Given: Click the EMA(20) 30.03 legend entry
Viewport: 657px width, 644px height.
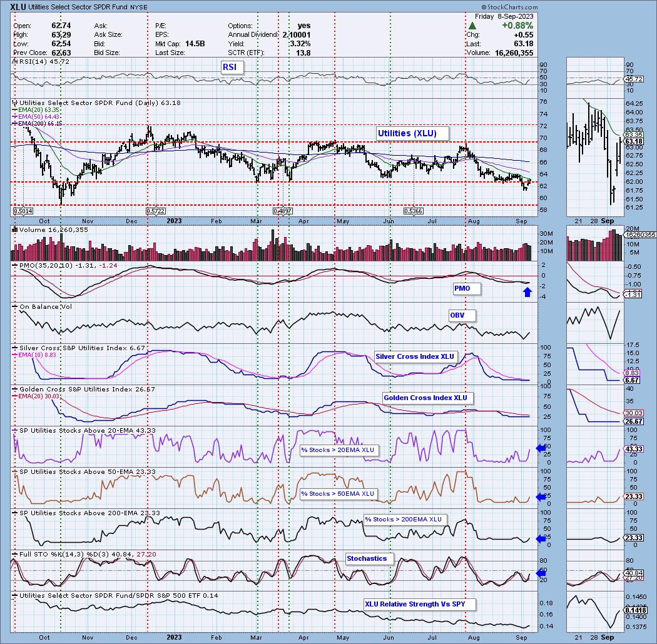Looking at the screenshot, I should (x=39, y=396).
